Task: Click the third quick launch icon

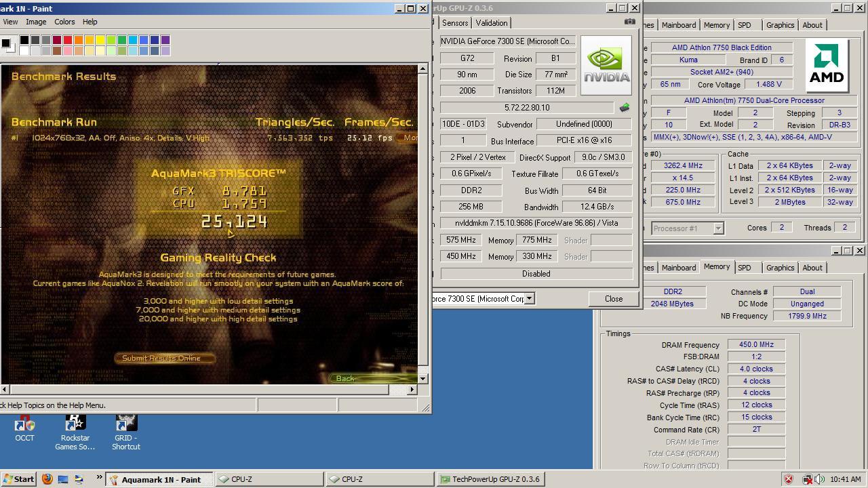Action: pyautogui.click(x=79, y=479)
